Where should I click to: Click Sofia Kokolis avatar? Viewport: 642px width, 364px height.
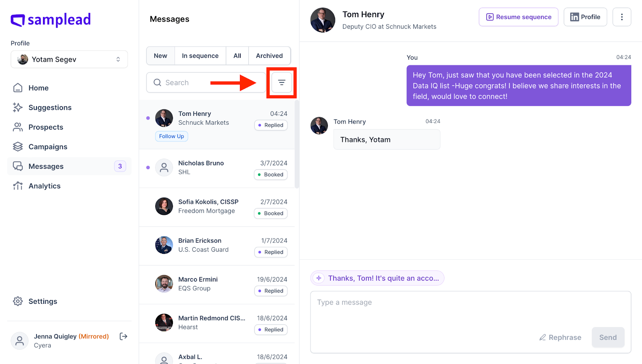pyautogui.click(x=164, y=206)
